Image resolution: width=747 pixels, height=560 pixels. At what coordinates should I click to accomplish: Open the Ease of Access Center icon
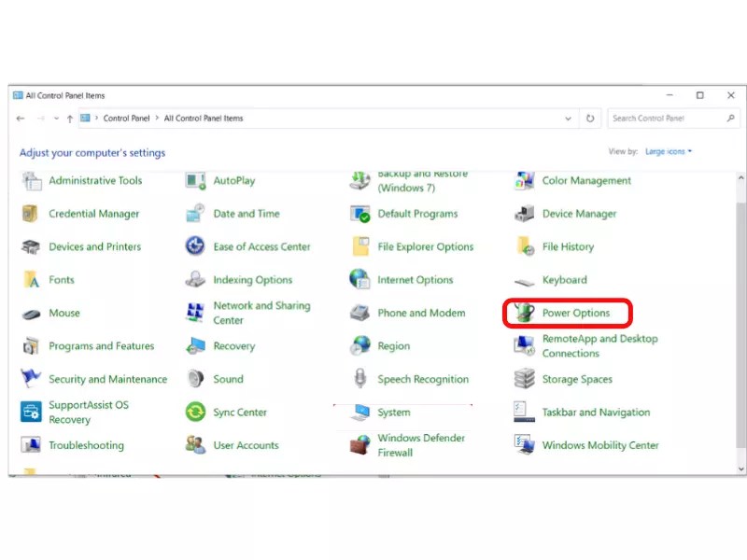point(195,246)
